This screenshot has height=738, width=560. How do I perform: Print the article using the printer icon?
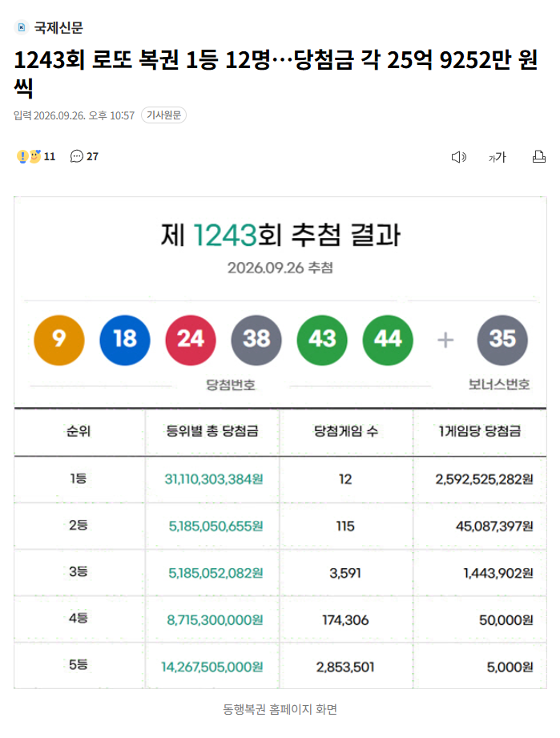pyautogui.click(x=539, y=157)
